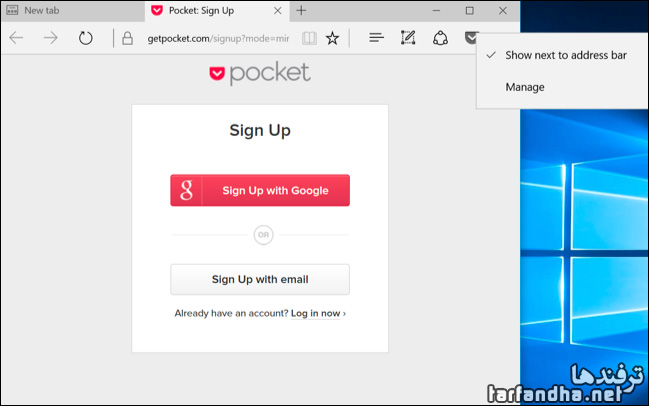Screen dimensions: 649x406
Task: Make a Web Note with pen icon
Action: (x=408, y=38)
